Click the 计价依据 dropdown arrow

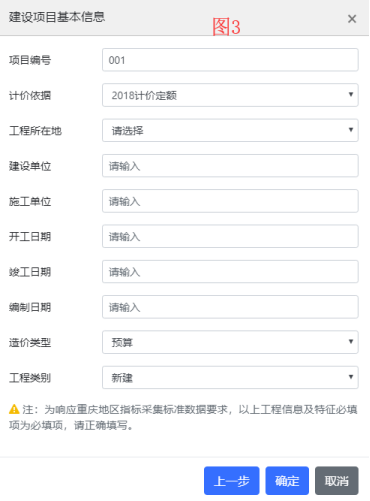pos(351,95)
